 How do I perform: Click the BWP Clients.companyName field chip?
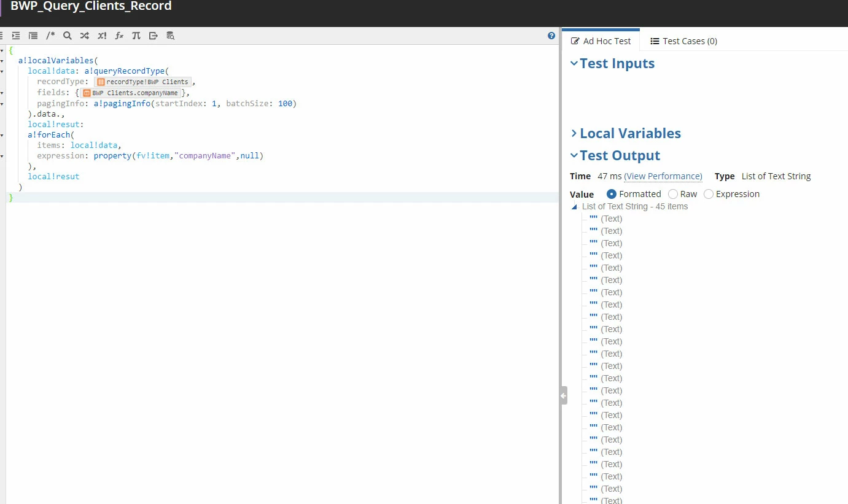coord(130,93)
